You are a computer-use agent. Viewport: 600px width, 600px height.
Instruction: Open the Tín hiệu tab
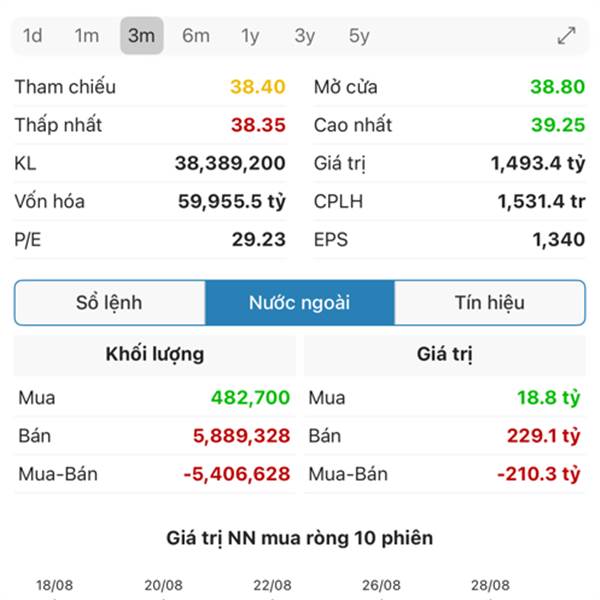point(490,303)
